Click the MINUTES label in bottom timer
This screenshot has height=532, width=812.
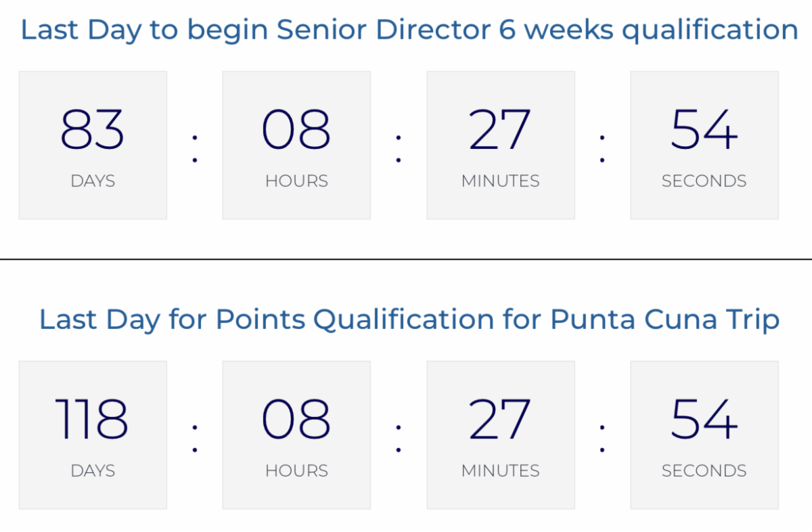pyautogui.click(x=501, y=470)
